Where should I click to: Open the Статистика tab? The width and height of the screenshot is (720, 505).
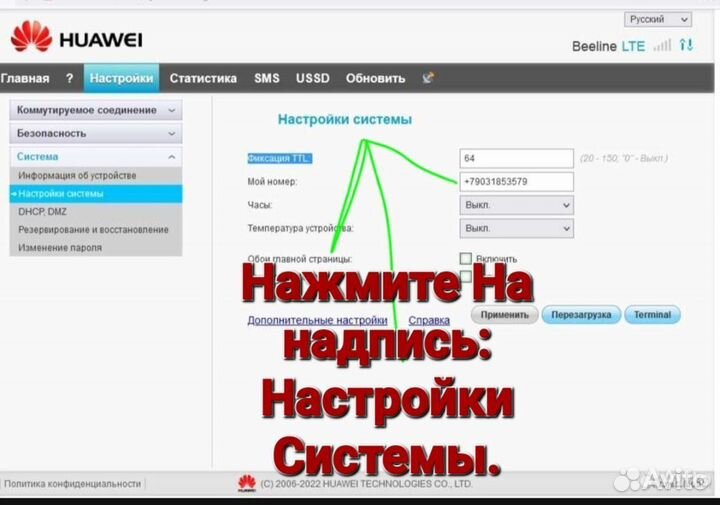pyautogui.click(x=203, y=78)
